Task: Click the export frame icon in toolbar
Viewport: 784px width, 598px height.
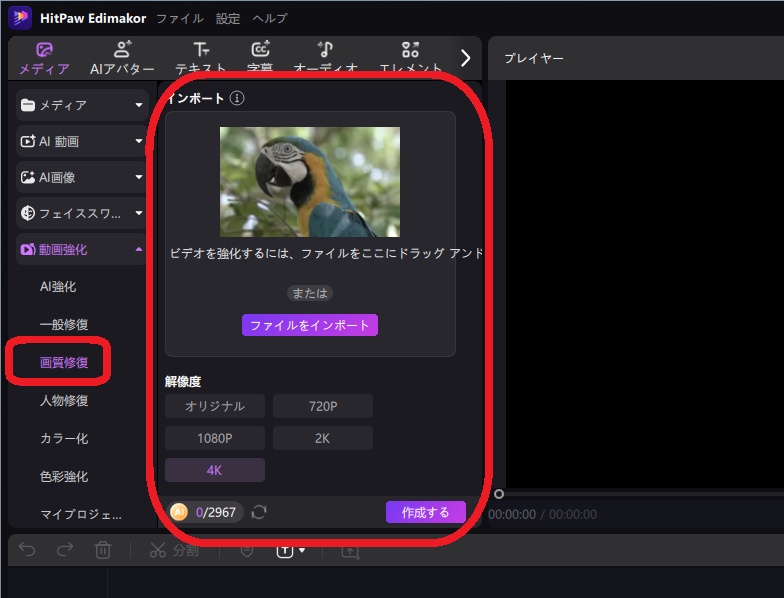Action: tap(350, 552)
